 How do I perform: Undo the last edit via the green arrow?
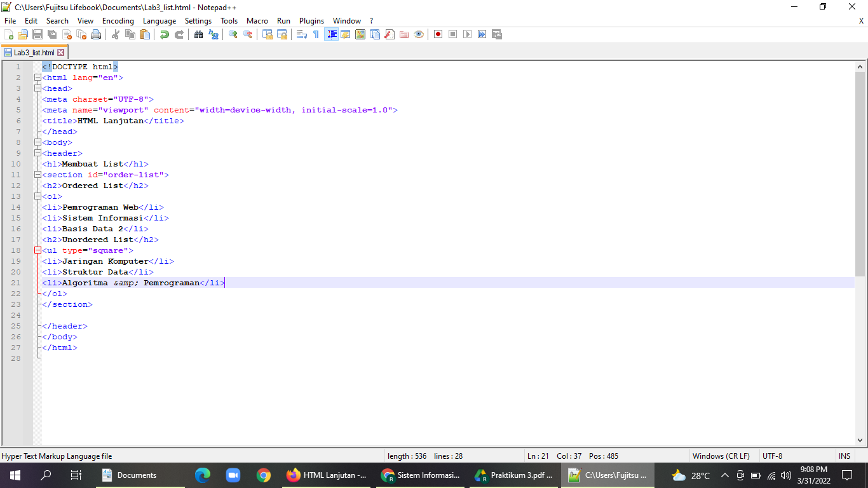coord(165,34)
